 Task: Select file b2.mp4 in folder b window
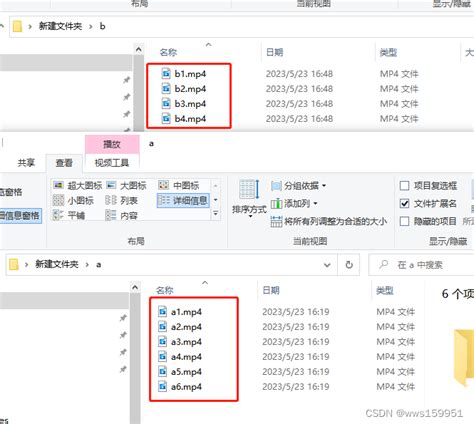tap(190, 89)
